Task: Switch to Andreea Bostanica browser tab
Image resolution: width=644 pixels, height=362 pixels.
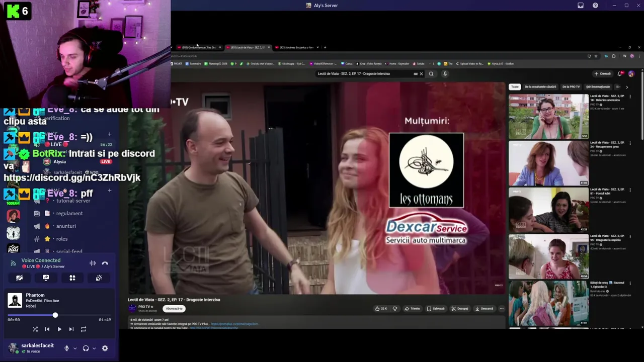Action: click(x=296, y=47)
